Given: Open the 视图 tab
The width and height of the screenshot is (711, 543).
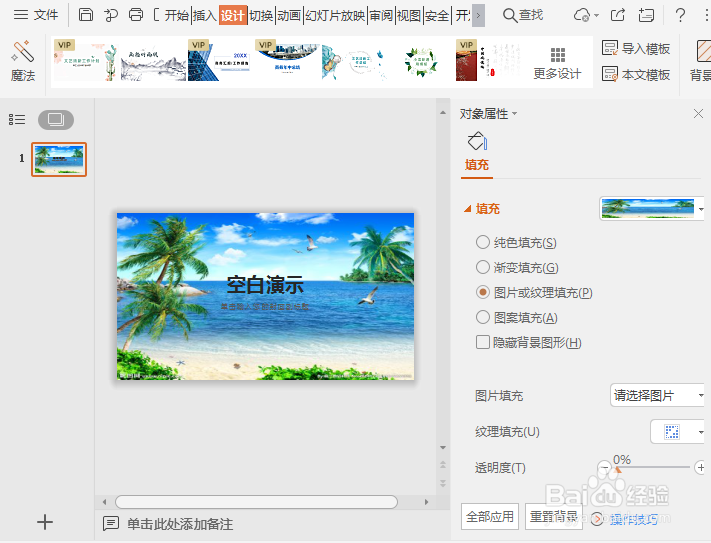Looking at the screenshot, I should pyautogui.click(x=409, y=15).
